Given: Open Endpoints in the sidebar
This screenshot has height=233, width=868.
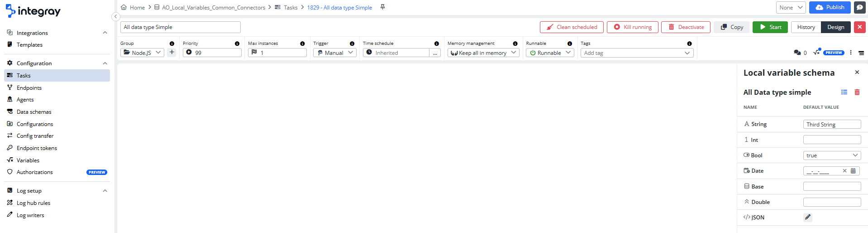Looking at the screenshot, I should pos(29,88).
